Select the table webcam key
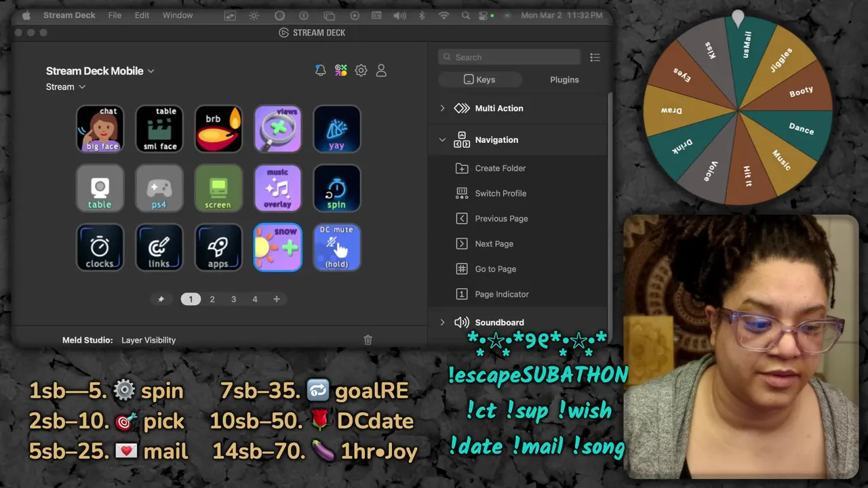 pyautogui.click(x=100, y=188)
